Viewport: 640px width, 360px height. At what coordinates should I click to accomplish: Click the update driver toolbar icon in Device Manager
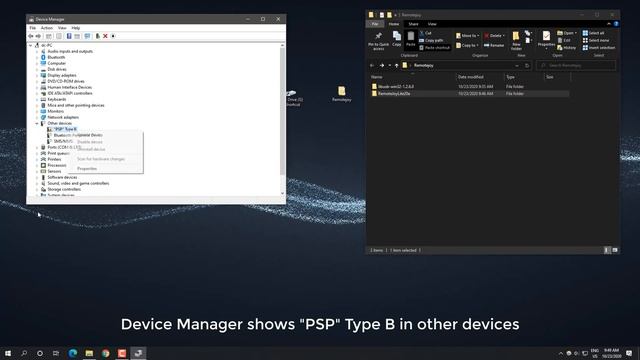click(x=98, y=36)
